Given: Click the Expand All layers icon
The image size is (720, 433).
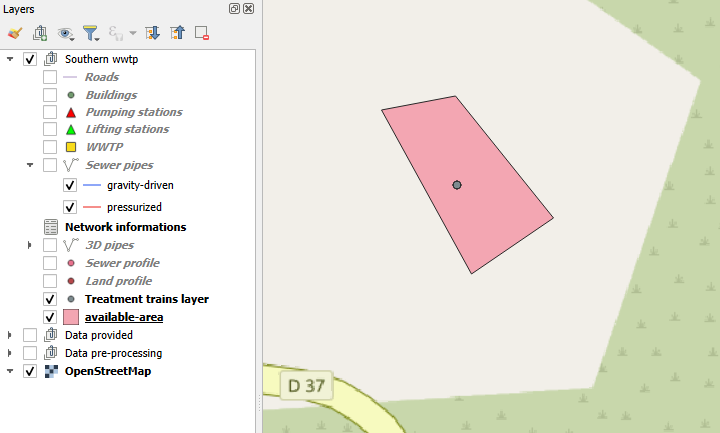Looking at the screenshot, I should (153, 33).
